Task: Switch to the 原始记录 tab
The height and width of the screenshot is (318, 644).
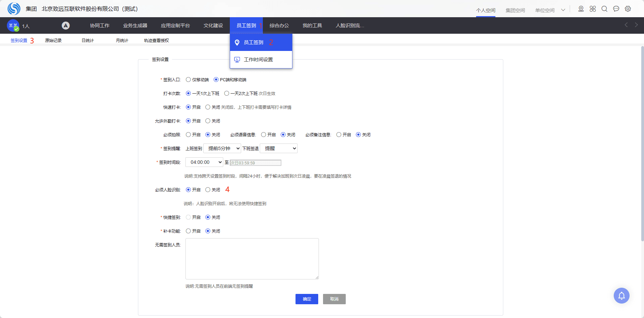Action: coord(53,40)
